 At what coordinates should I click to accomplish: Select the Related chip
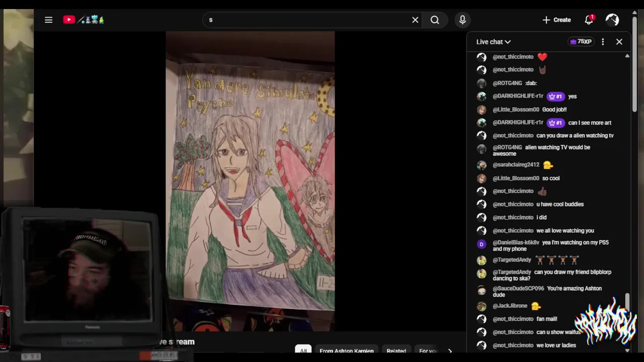pos(396,351)
